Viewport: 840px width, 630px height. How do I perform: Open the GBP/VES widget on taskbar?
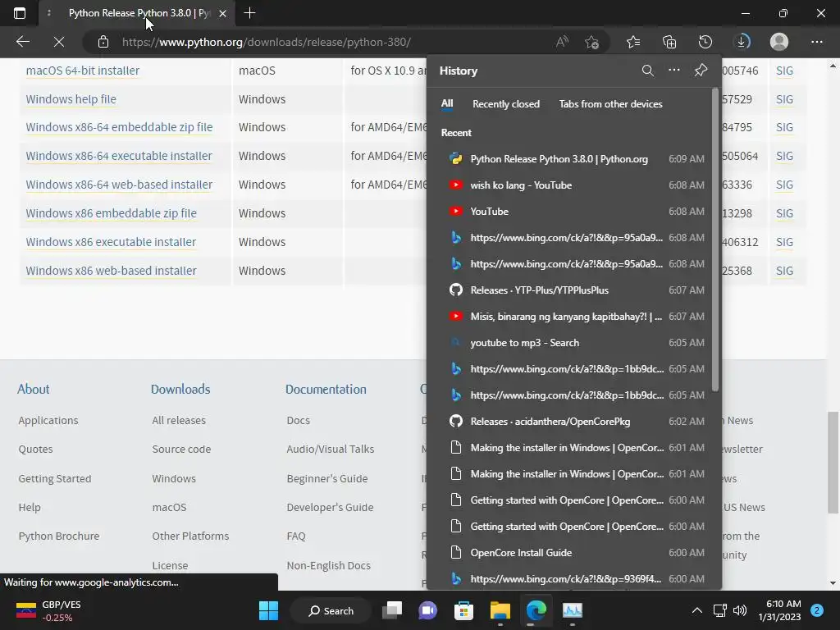point(48,610)
